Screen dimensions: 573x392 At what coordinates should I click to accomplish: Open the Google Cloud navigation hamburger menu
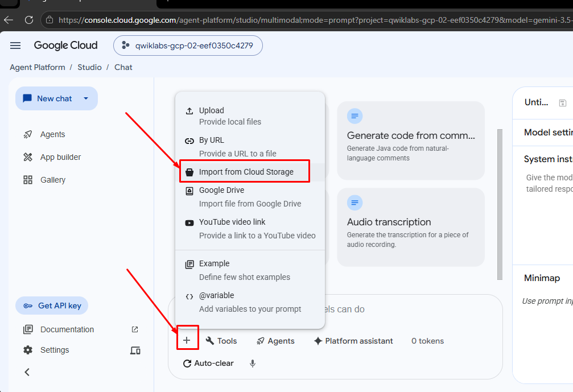15,46
